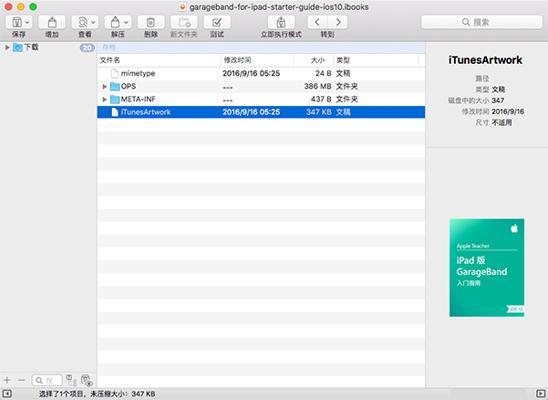Click the 增加 (Add) toolbar icon
This screenshot has height=400, width=548.
coord(52,22)
